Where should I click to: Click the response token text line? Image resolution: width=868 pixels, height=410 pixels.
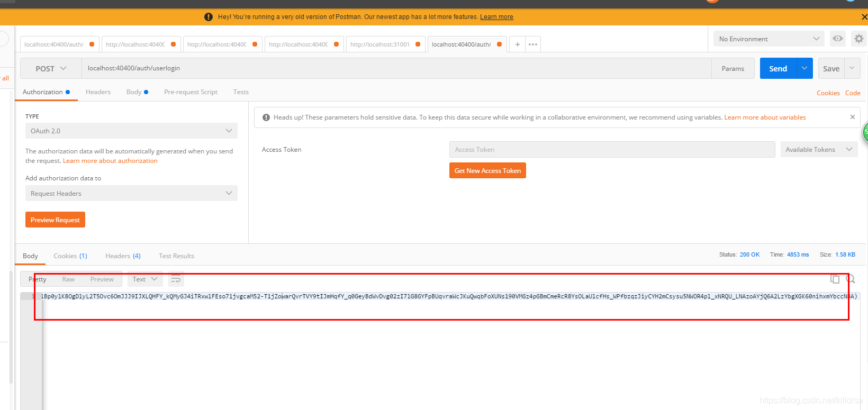449,296
